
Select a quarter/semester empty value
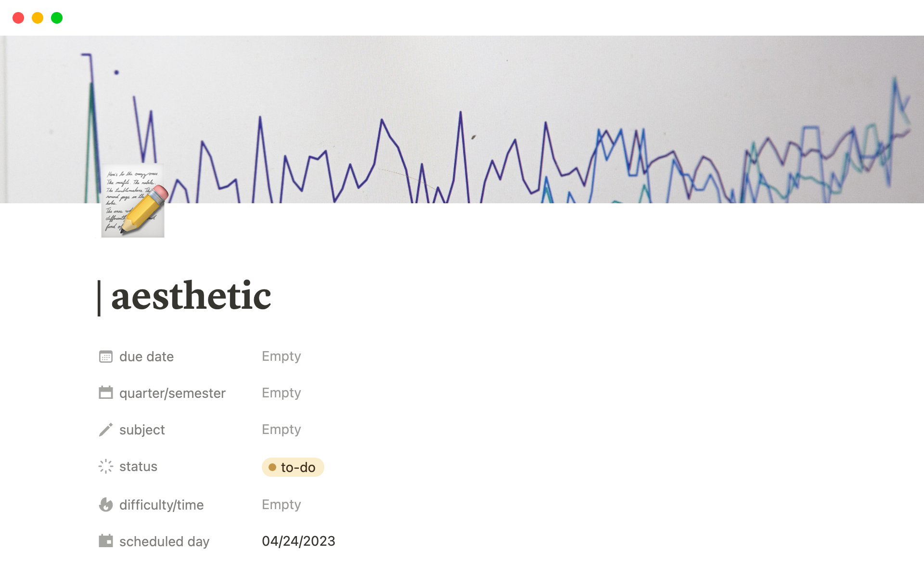281,393
